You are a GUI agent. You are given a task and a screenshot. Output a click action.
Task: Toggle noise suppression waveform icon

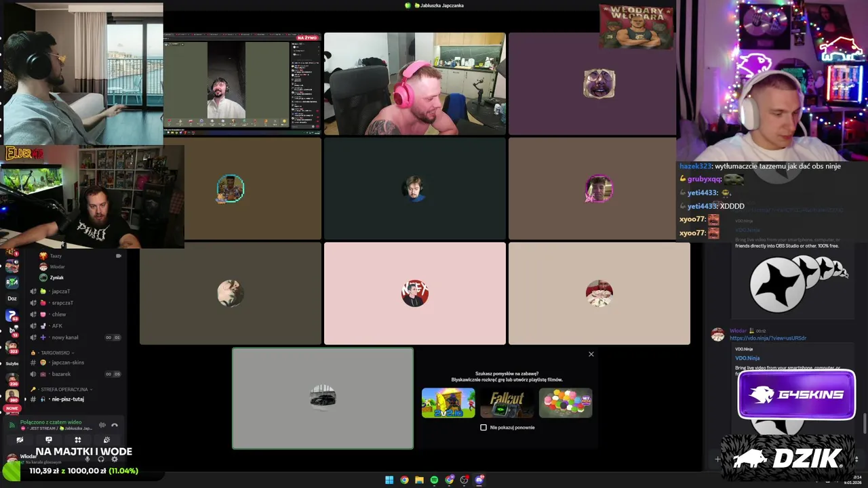(102, 425)
